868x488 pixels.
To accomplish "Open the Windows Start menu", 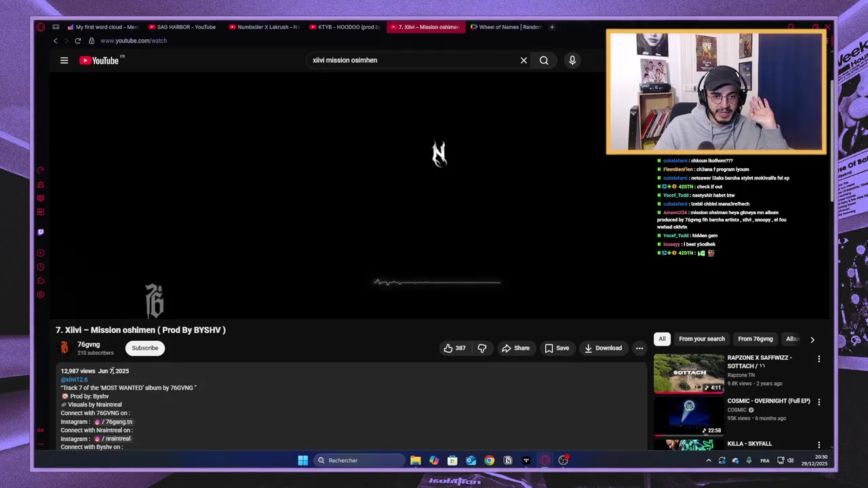I will 303,460.
